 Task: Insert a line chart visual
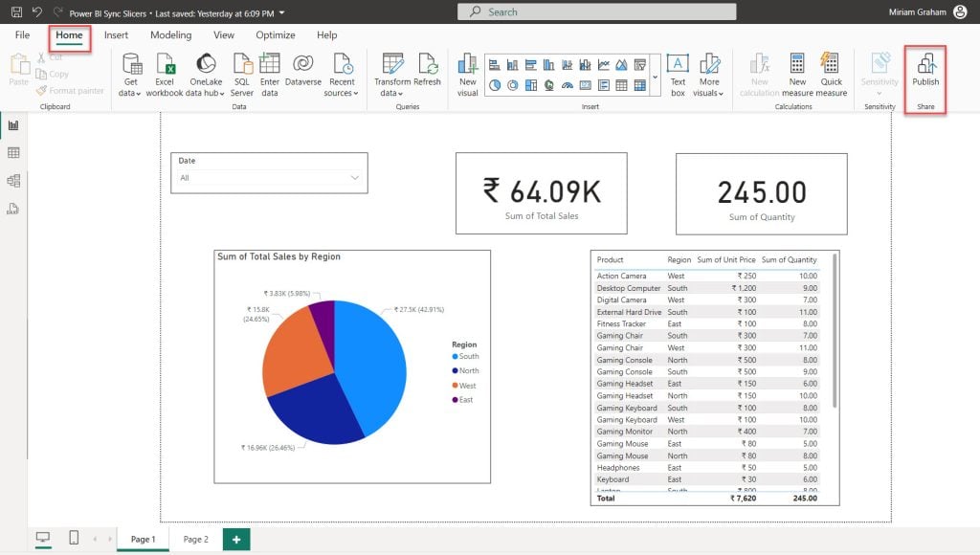[x=604, y=65]
